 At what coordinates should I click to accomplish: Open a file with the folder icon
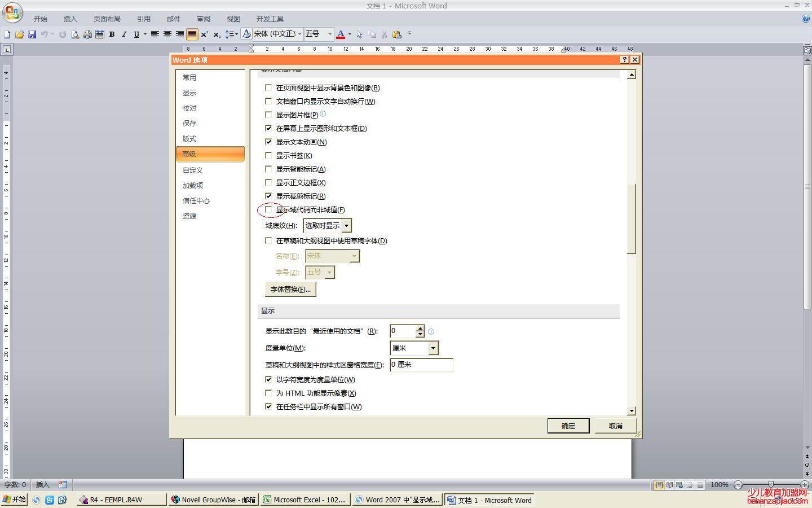pos(20,34)
